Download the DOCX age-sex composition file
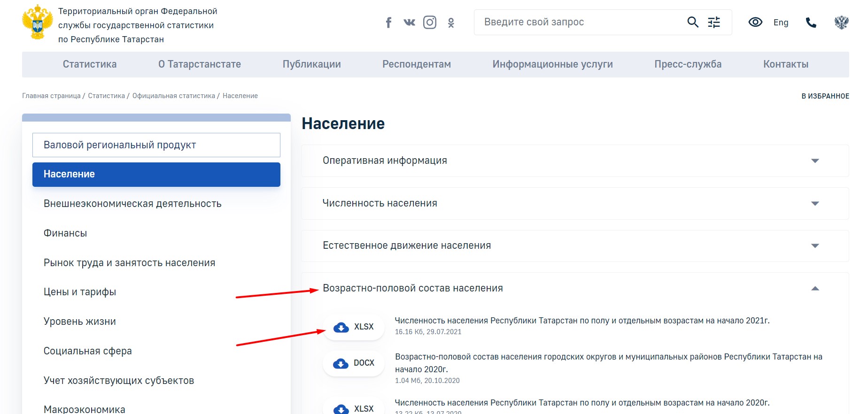Screen dimensions: 868x414 pyautogui.click(x=354, y=363)
